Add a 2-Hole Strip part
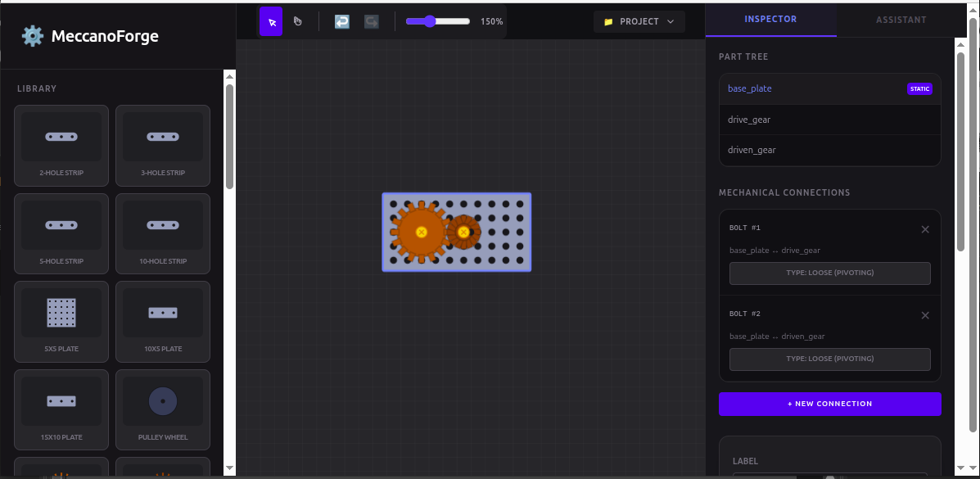The height and width of the screenshot is (479, 980). [61, 146]
